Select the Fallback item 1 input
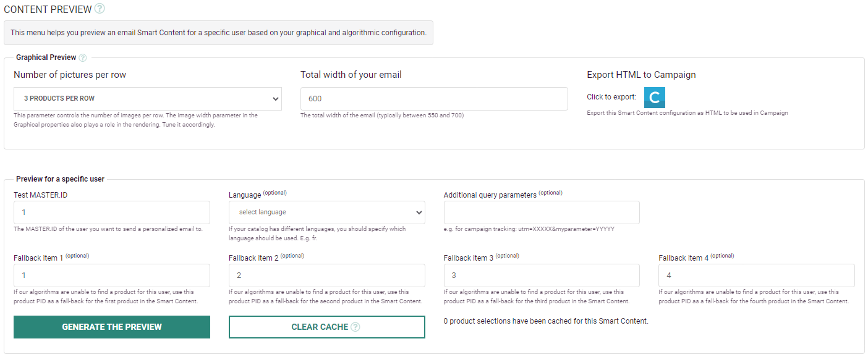 pyautogui.click(x=112, y=275)
